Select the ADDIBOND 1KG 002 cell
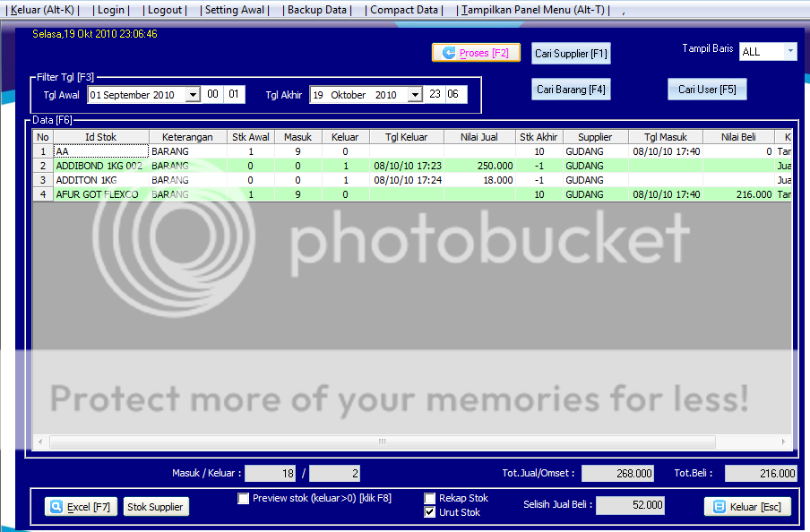Viewport: 810px width, 532px height. (x=101, y=166)
